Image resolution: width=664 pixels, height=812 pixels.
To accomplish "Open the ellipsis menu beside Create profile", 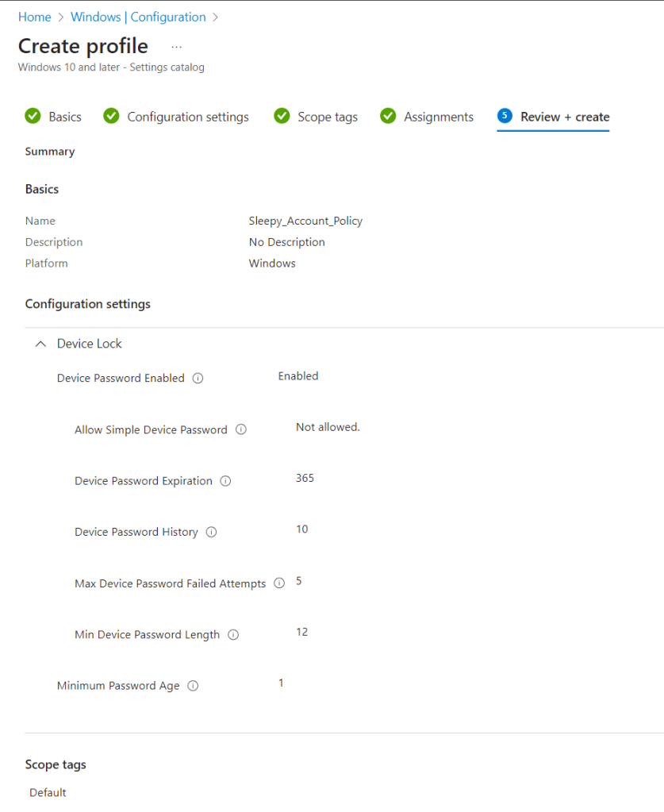I will (176, 47).
